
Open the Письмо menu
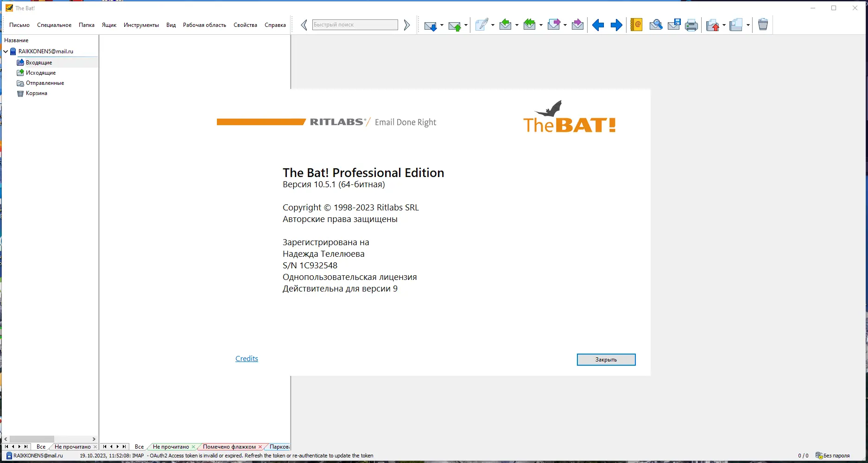19,25
